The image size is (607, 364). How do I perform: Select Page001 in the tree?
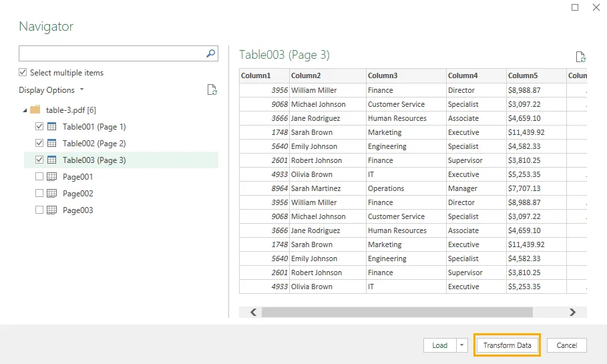pyautogui.click(x=78, y=176)
